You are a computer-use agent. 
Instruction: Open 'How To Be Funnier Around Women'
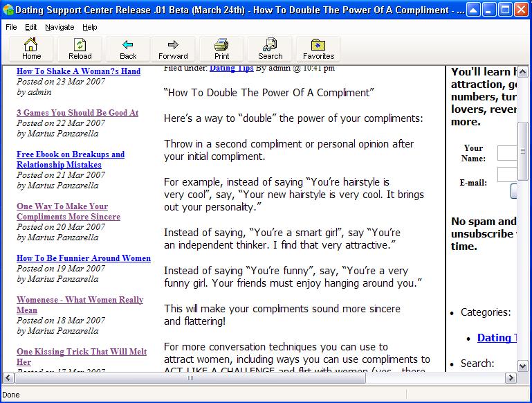tap(84, 258)
